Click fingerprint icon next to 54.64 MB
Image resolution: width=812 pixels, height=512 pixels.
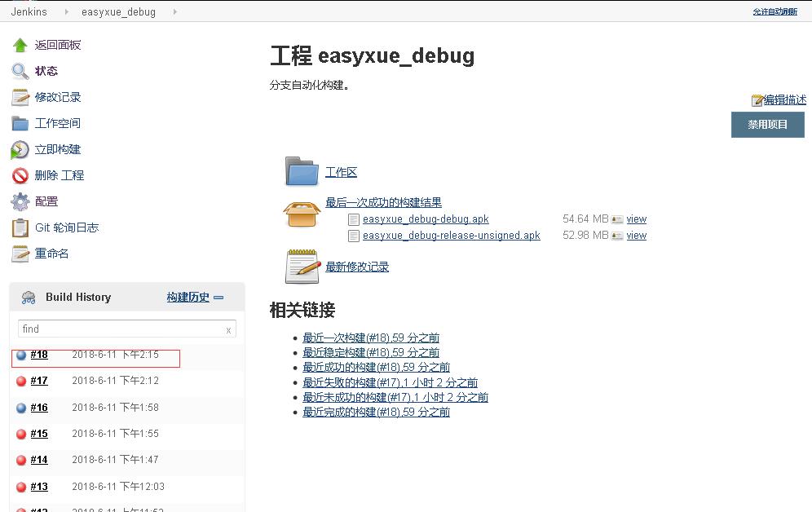(617, 219)
